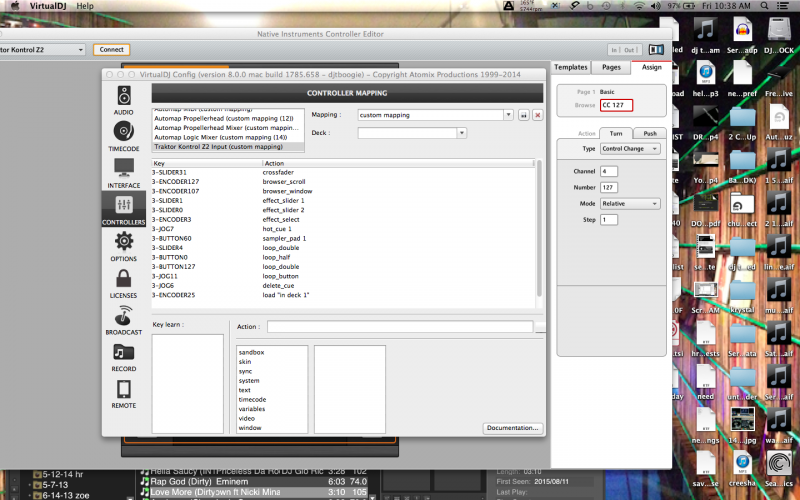Open the Help menu in the menu bar
This screenshot has width=800, height=500.
point(85,6)
